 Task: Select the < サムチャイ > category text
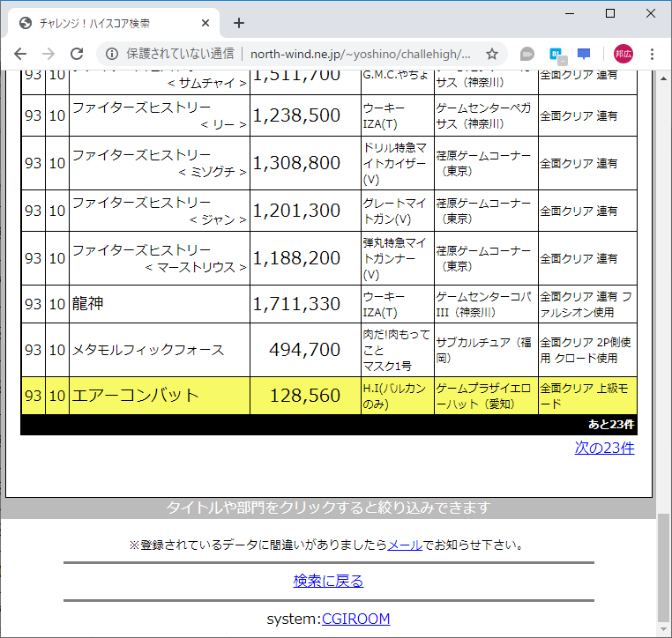point(206,83)
